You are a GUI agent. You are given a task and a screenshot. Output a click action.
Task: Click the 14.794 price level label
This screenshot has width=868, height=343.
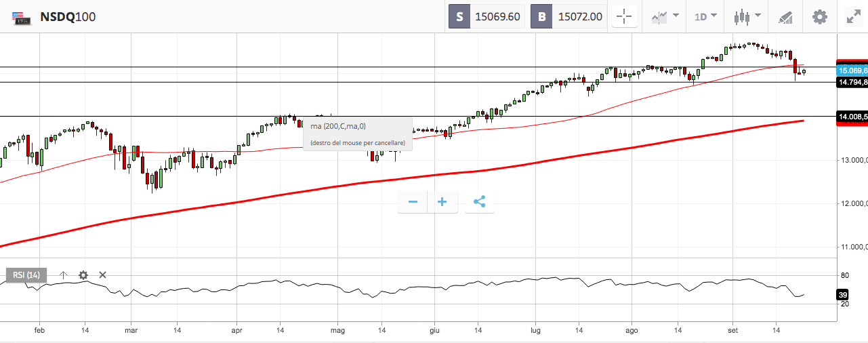[x=852, y=82]
